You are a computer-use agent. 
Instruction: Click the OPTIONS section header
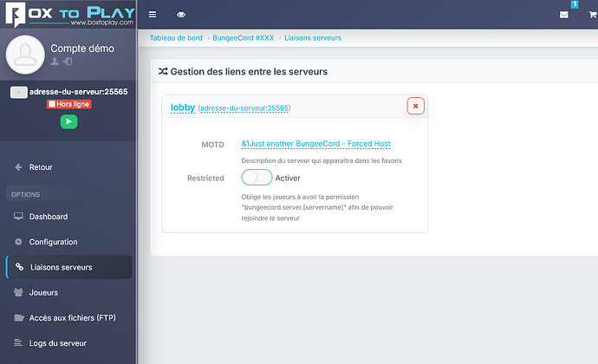click(x=25, y=195)
